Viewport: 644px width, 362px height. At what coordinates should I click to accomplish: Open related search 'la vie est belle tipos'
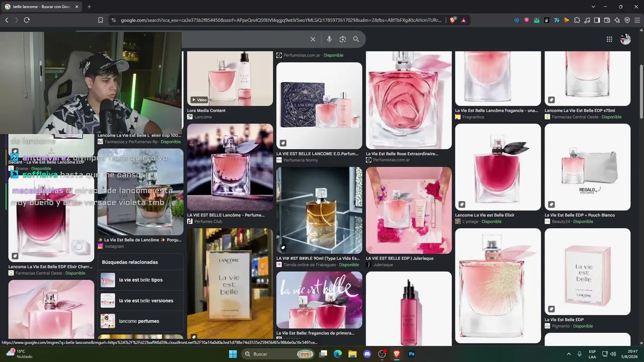140,280
